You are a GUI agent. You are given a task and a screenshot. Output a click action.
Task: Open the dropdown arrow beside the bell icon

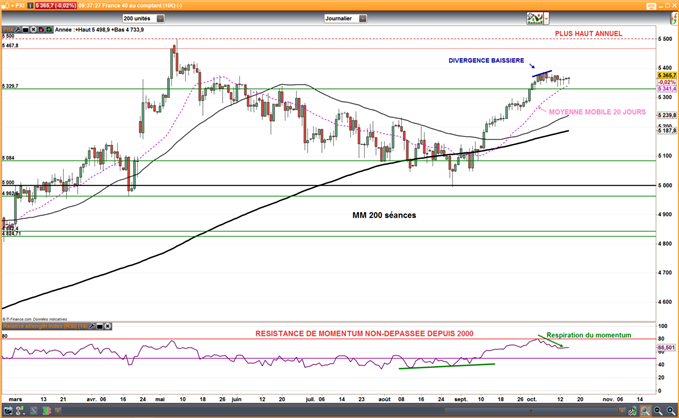point(13,6)
